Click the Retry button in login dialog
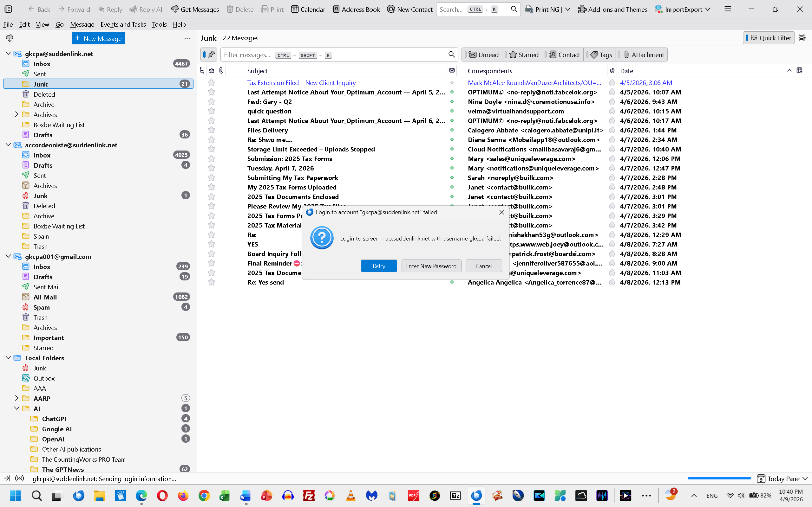 pyautogui.click(x=379, y=266)
